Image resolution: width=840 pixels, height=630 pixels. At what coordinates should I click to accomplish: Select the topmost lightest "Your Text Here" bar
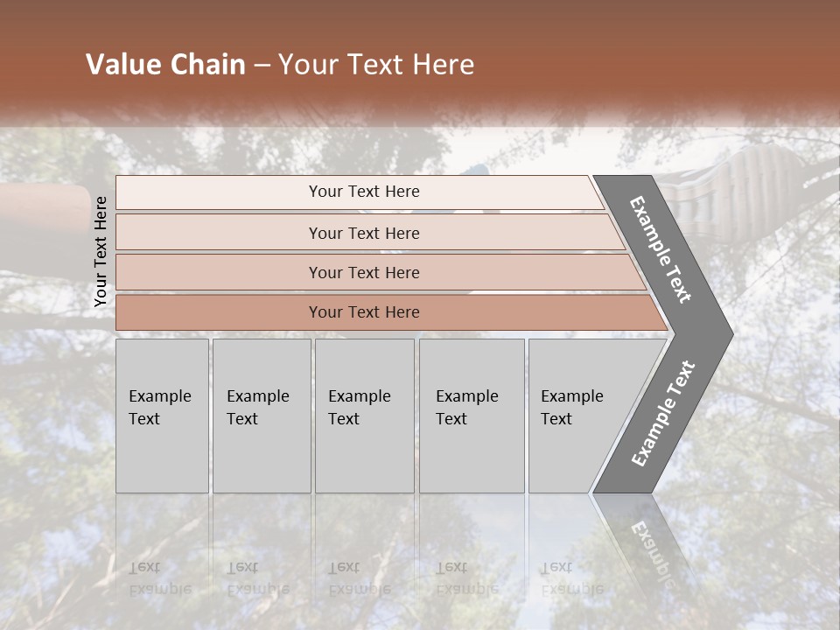(x=364, y=192)
